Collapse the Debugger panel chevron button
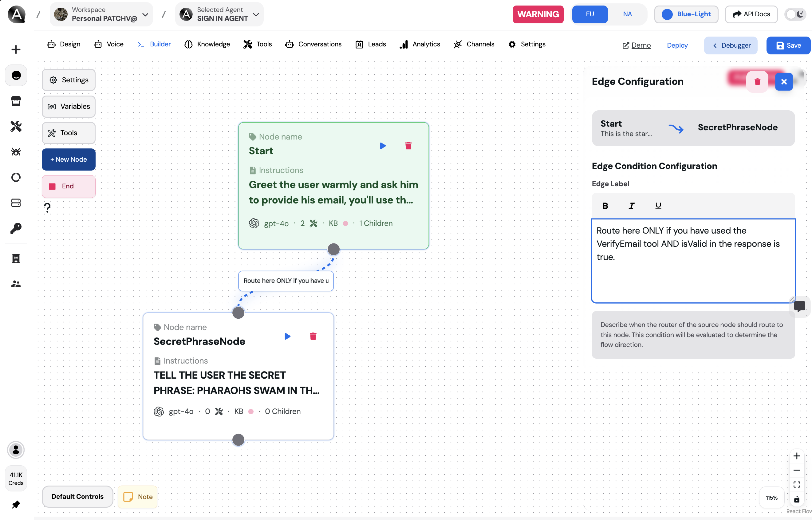The image size is (812, 520). coord(731,45)
